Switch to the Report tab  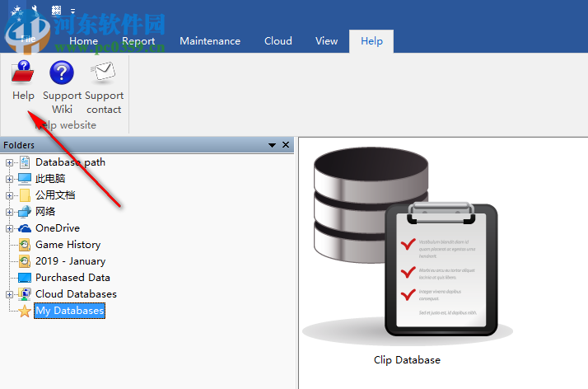tap(138, 41)
